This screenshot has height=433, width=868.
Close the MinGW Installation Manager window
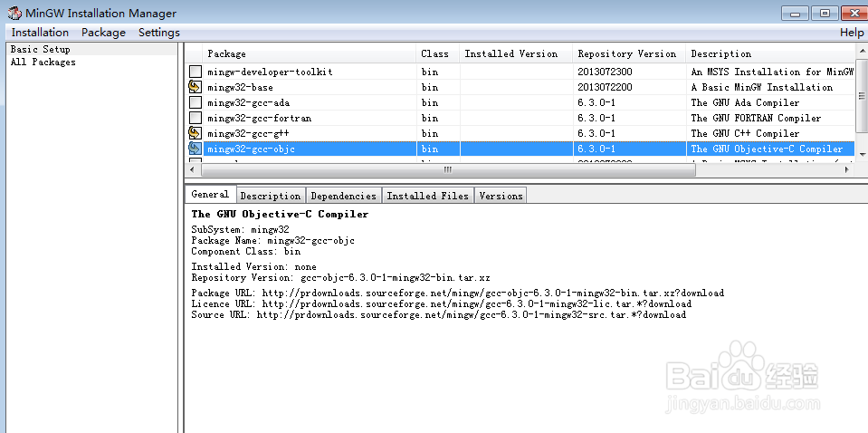tap(854, 14)
